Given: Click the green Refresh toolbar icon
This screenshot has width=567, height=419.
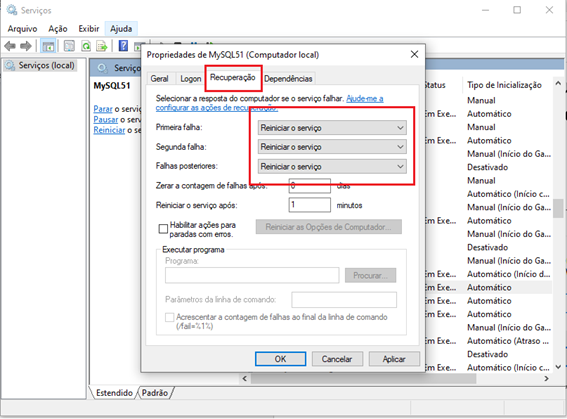Looking at the screenshot, I should coord(86,46).
